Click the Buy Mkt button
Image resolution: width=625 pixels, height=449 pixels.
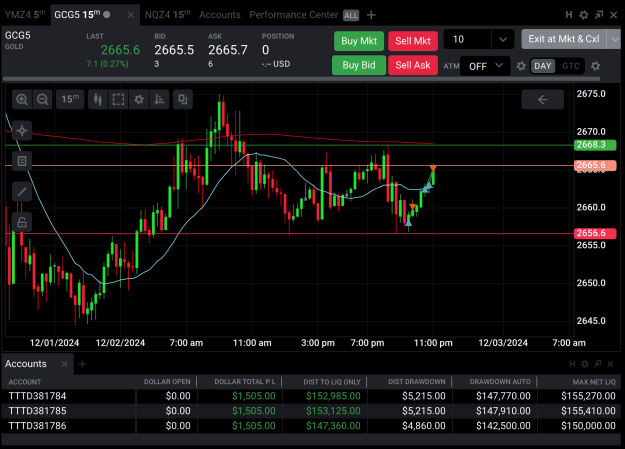click(x=359, y=41)
